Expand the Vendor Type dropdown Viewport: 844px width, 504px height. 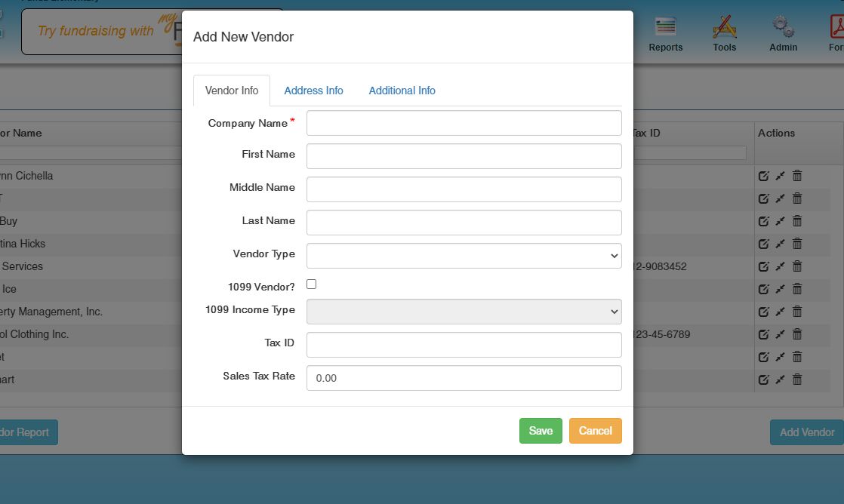pos(464,256)
